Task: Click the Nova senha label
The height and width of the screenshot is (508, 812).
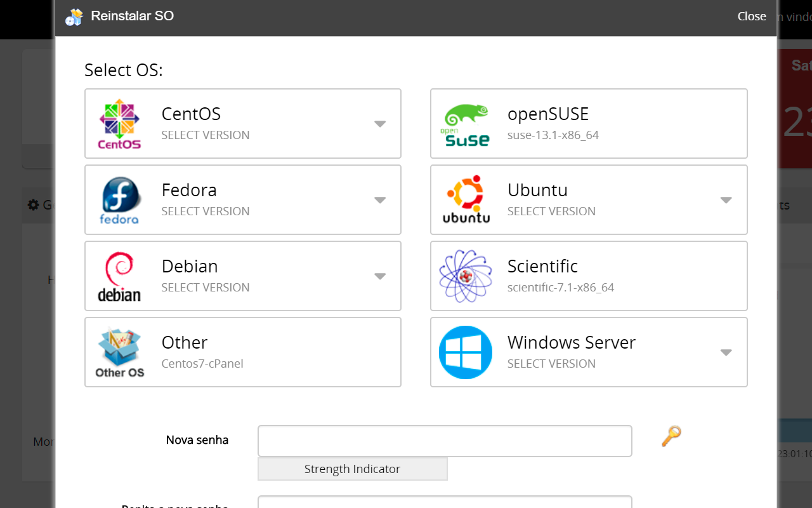Action: coord(197,440)
